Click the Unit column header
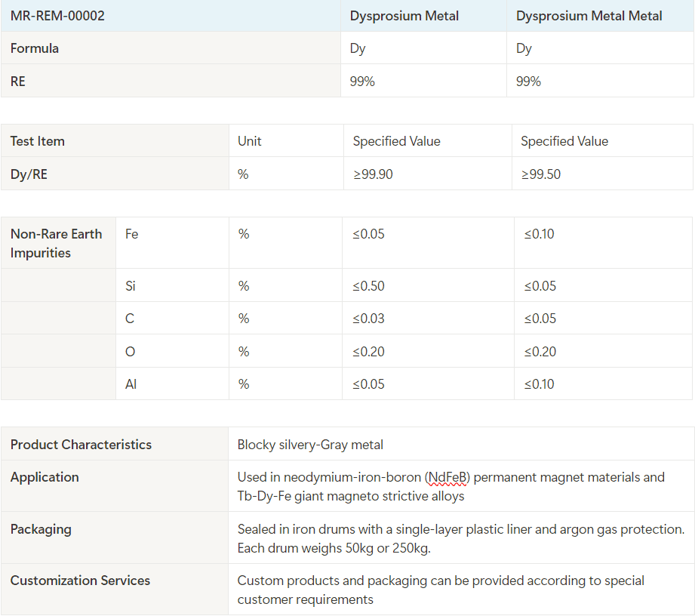The height and width of the screenshot is (616, 695). (248, 141)
